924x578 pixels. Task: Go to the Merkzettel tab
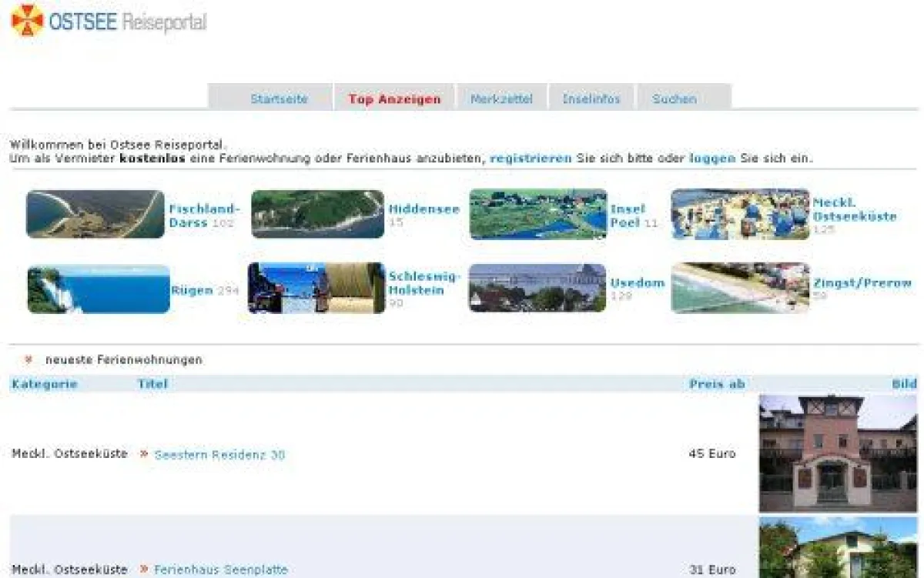coord(501,99)
